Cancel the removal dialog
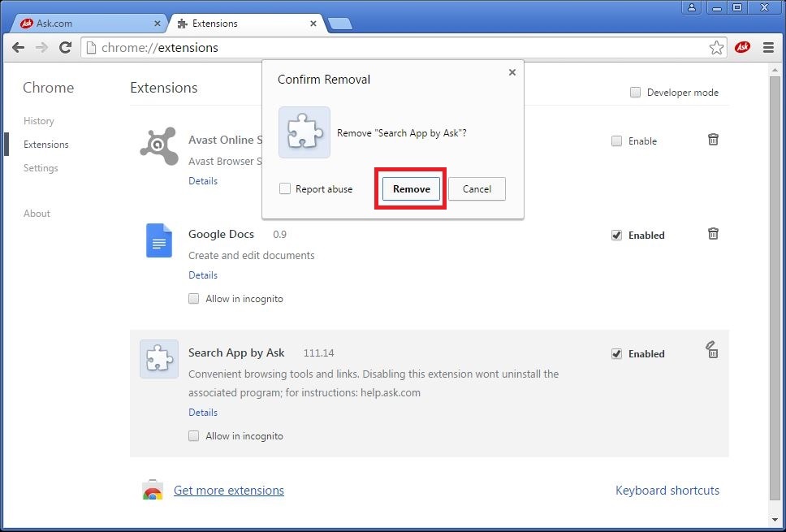The image size is (786, 532). (477, 189)
